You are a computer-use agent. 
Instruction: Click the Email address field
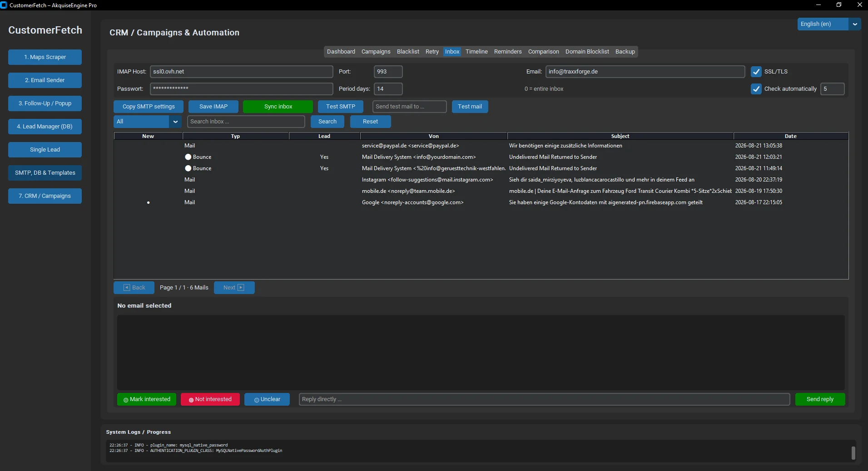(x=645, y=72)
